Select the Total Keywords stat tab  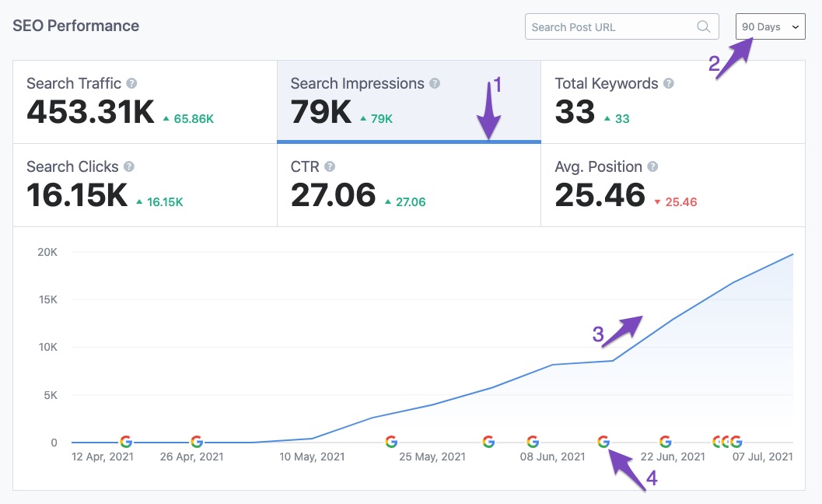tap(673, 102)
